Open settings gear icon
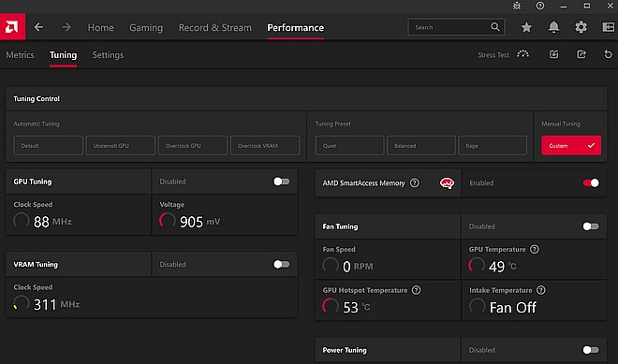 coord(581,27)
